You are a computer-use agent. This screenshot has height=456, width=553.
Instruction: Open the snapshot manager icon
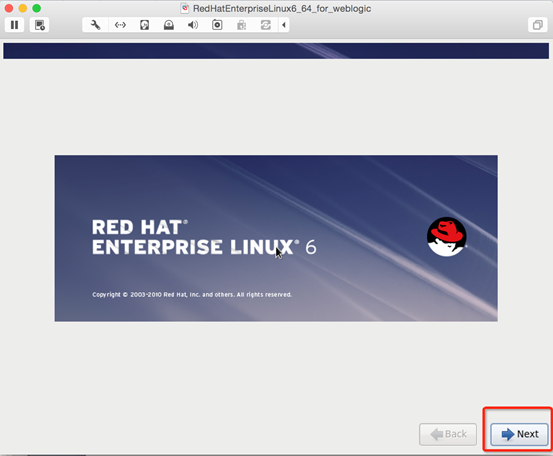pos(40,25)
